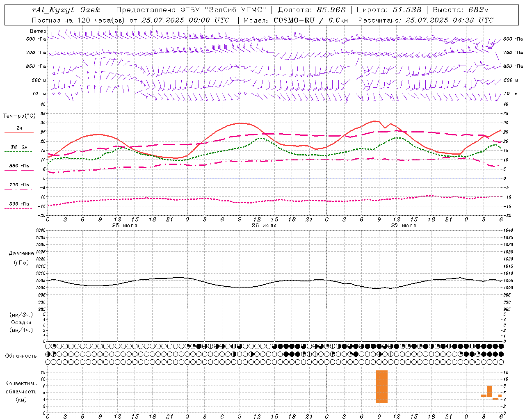Click the '700 гПа' dash-dot temperature legend entry

19,187
